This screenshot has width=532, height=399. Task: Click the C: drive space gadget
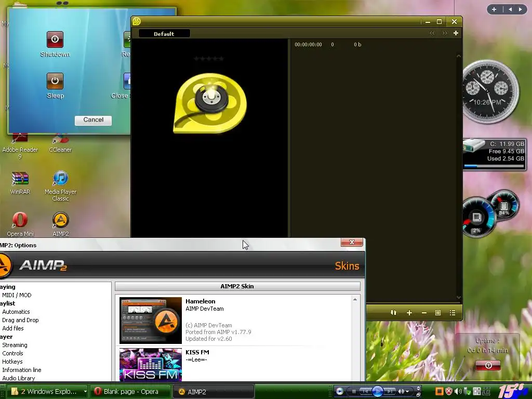click(495, 154)
